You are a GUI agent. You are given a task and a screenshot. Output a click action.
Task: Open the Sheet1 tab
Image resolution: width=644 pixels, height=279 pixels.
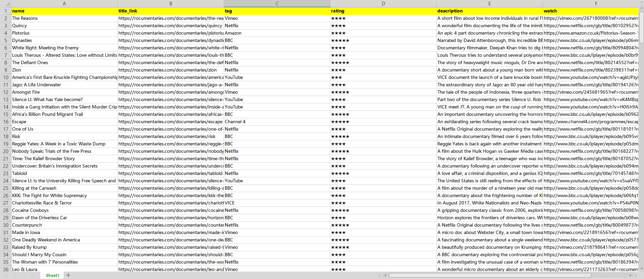[52, 275]
